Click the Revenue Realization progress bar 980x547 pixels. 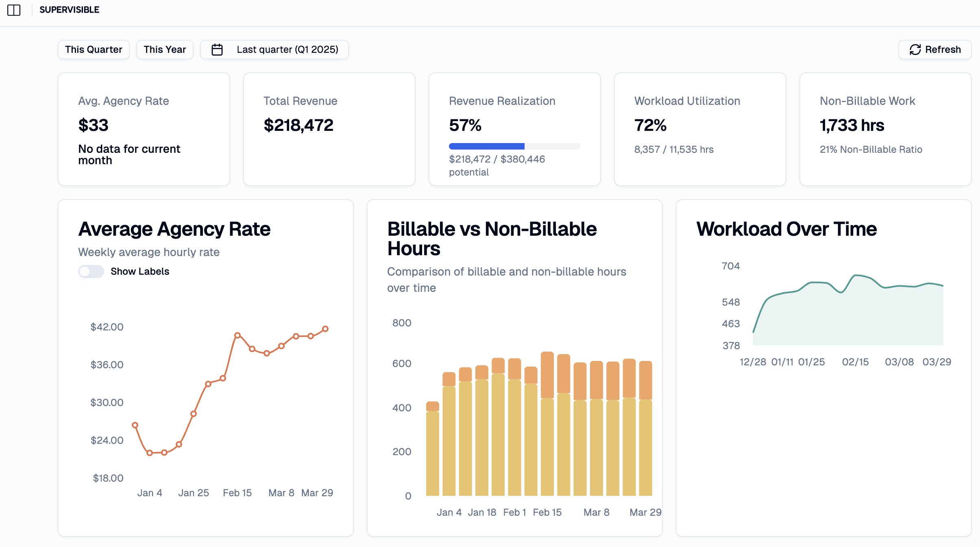(514, 146)
